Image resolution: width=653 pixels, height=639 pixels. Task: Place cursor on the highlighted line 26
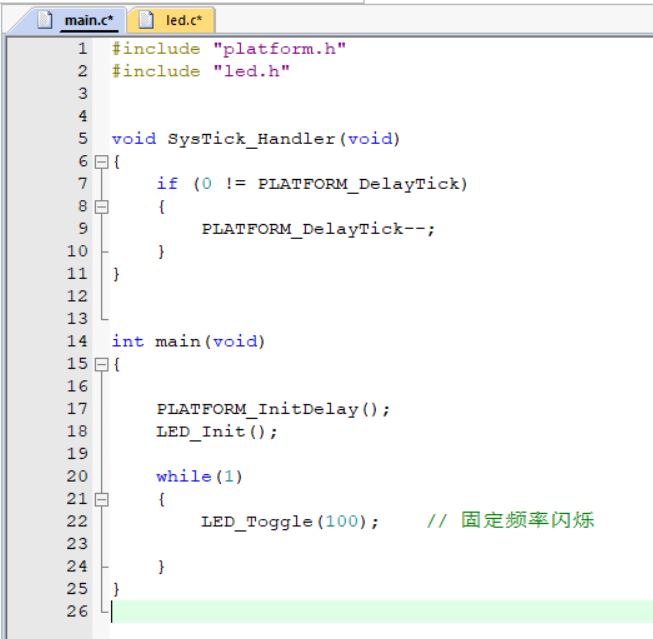381,612
